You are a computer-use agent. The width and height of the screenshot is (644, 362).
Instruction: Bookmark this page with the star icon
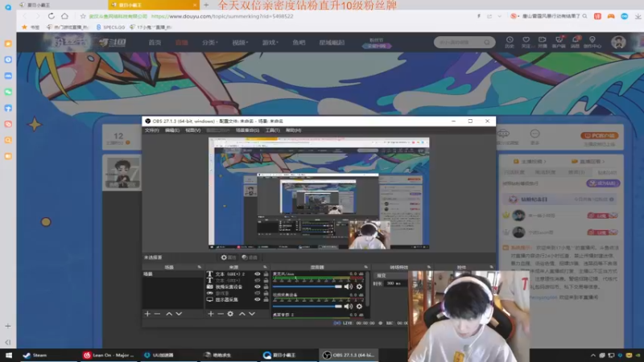(83, 16)
